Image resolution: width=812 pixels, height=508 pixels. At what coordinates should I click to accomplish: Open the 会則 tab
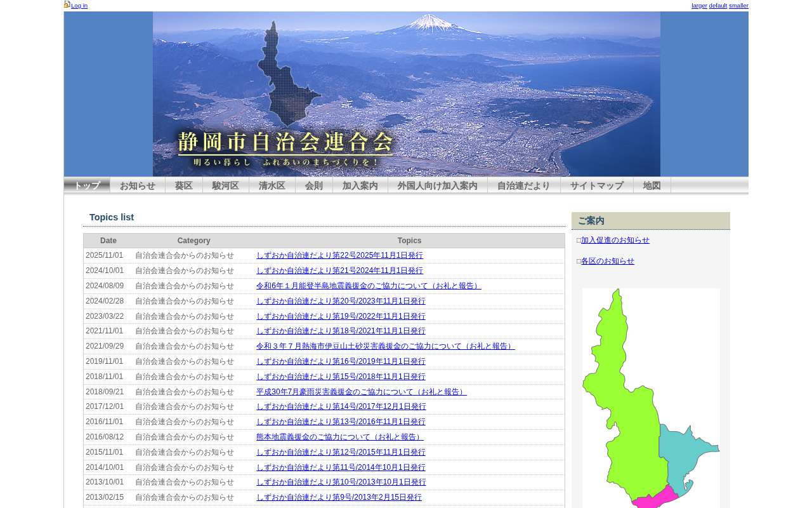pos(314,185)
